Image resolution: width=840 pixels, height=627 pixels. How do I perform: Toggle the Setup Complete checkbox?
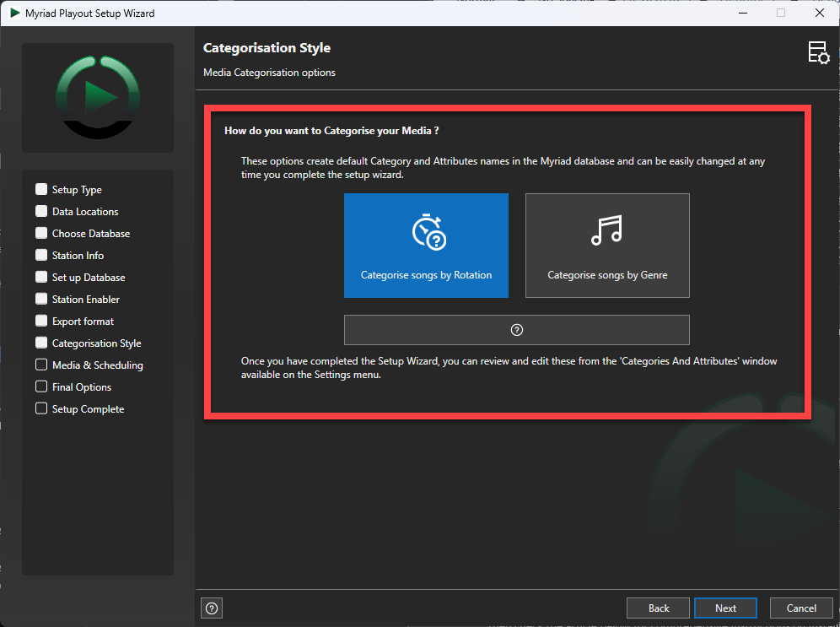point(41,409)
